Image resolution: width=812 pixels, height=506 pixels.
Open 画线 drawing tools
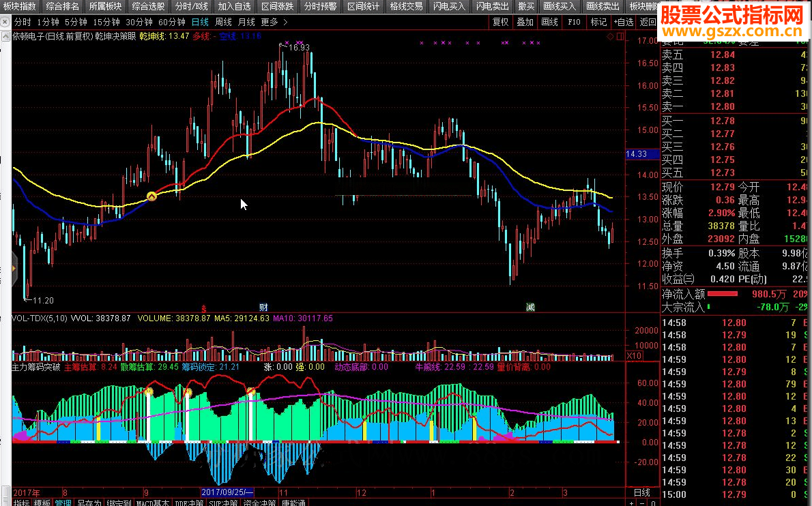tap(549, 23)
